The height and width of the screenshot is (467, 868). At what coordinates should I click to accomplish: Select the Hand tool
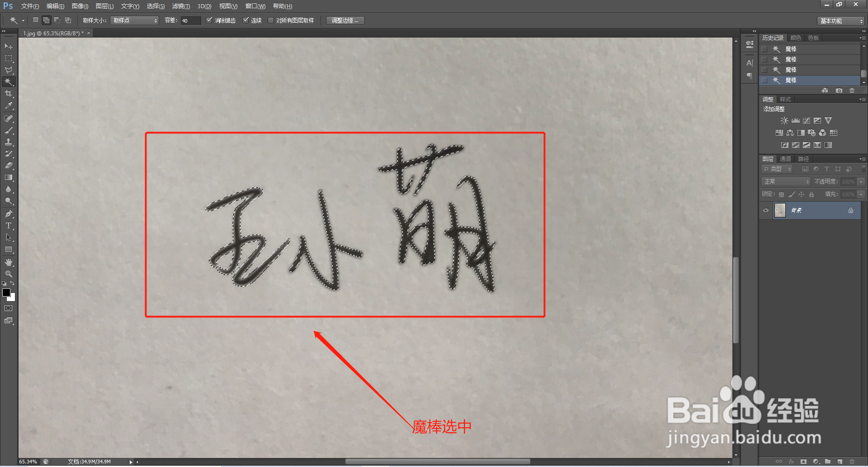[9, 262]
